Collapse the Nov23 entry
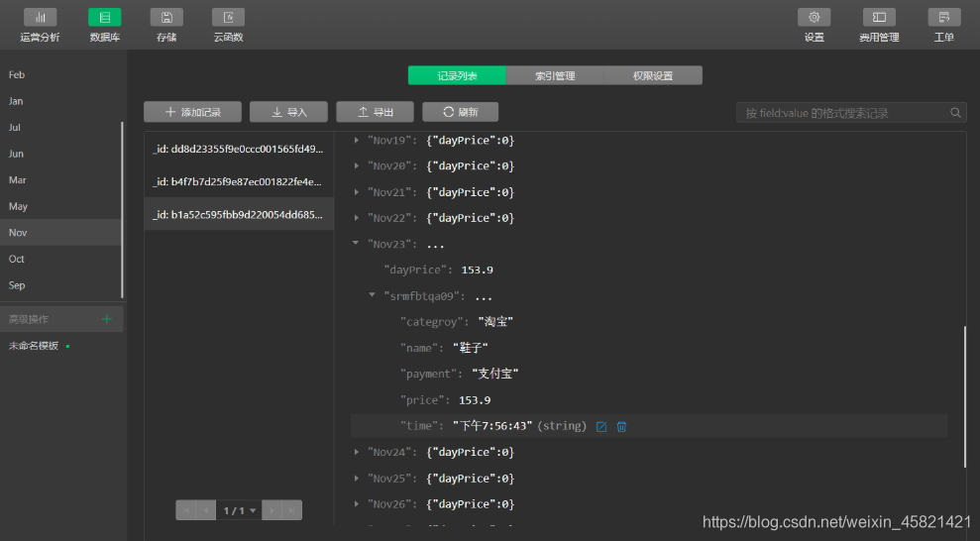Screen dimensions: 980x541 click(x=356, y=243)
